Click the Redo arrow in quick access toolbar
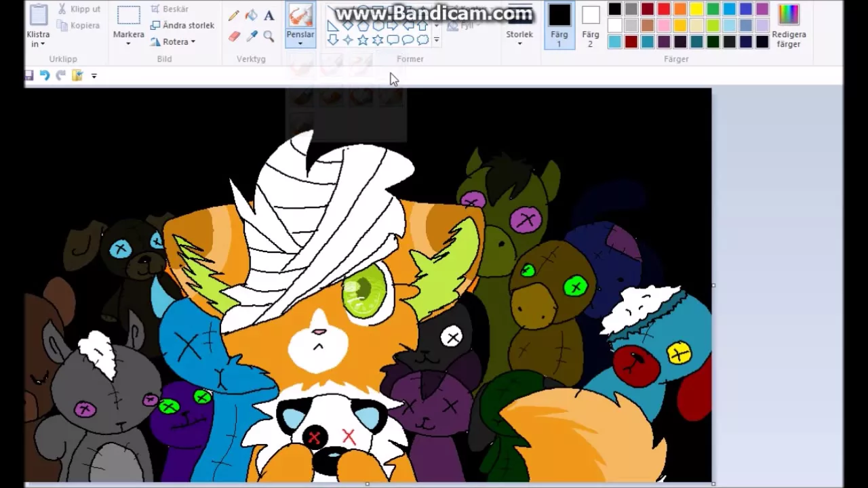Screen dimensions: 868x488 tap(61, 75)
